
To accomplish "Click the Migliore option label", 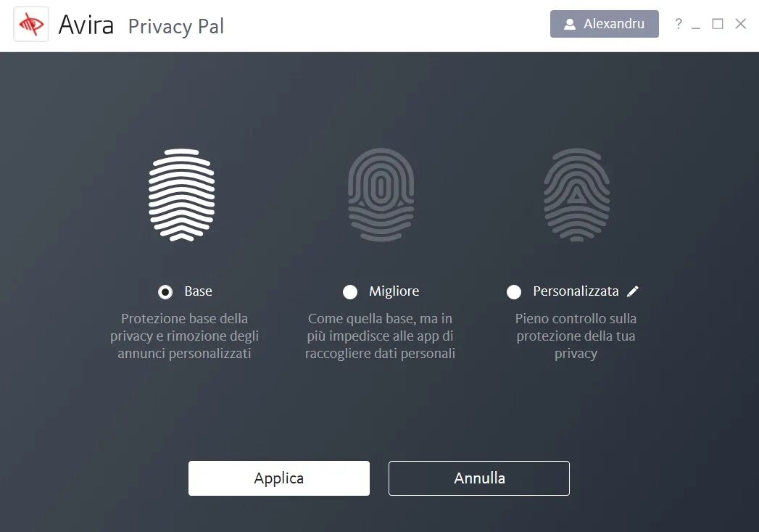I will [x=394, y=291].
